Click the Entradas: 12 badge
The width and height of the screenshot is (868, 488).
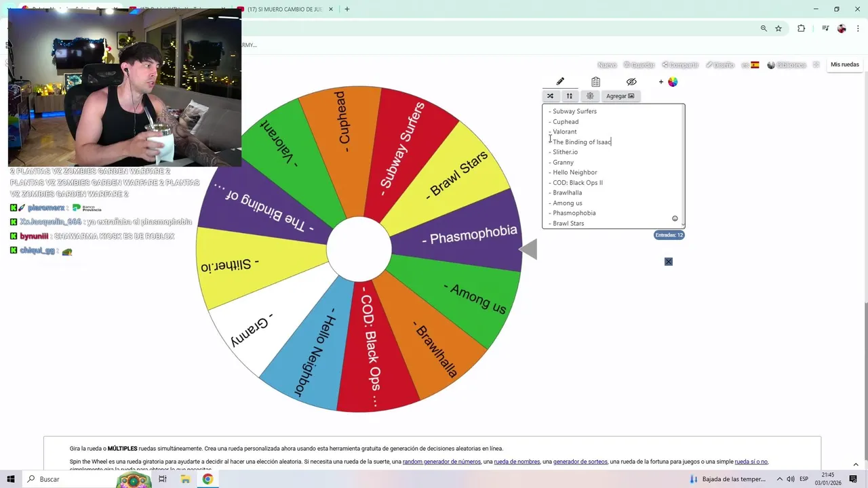click(x=669, y=235)
